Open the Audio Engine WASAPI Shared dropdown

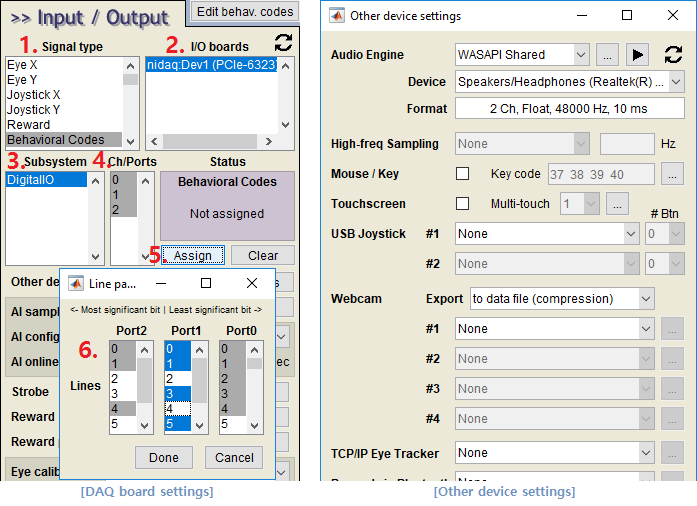pyautogui.click(x=522, y=55)
